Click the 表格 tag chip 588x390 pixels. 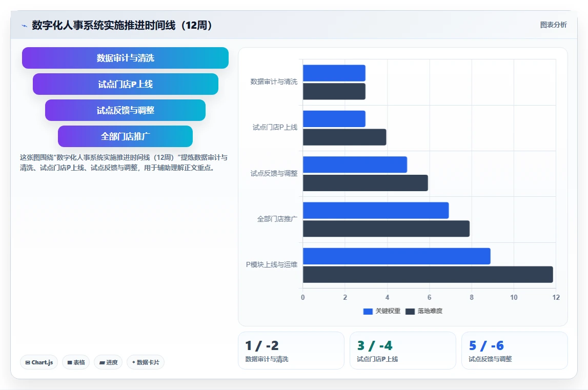(x=76, y=362)
